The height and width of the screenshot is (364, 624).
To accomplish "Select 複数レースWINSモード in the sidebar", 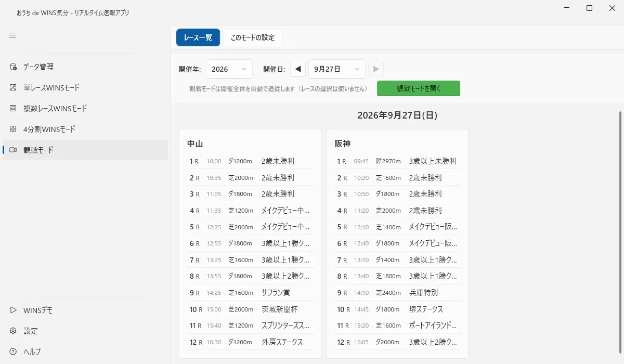I will (x=85, y=108).
